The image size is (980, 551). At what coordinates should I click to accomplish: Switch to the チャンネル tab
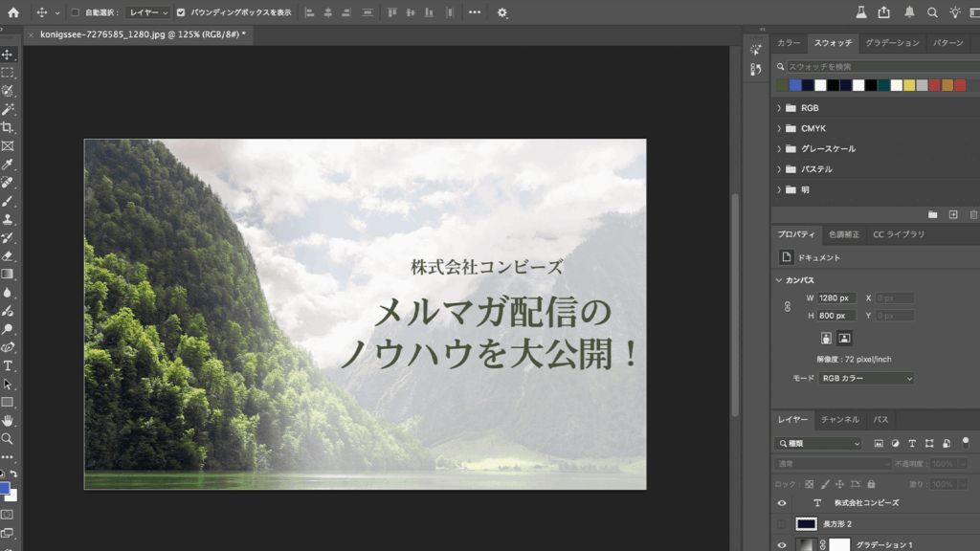[x=840, y=420]
